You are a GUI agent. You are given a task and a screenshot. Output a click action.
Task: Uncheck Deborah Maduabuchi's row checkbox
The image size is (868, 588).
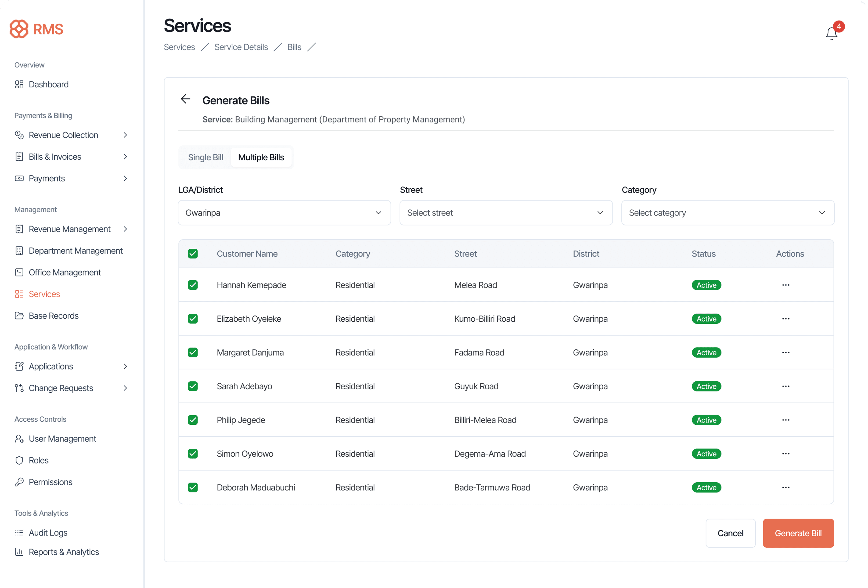[x=193, y=488]
